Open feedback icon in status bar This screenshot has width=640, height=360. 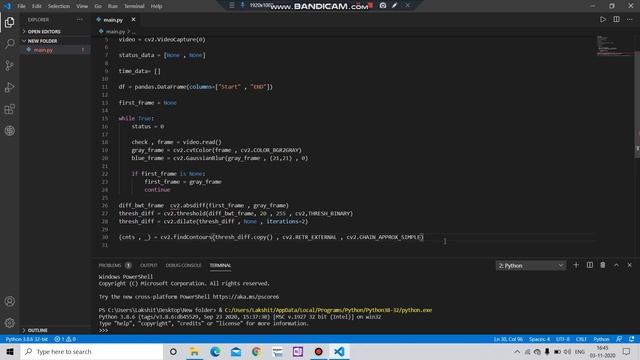point(619,339)
